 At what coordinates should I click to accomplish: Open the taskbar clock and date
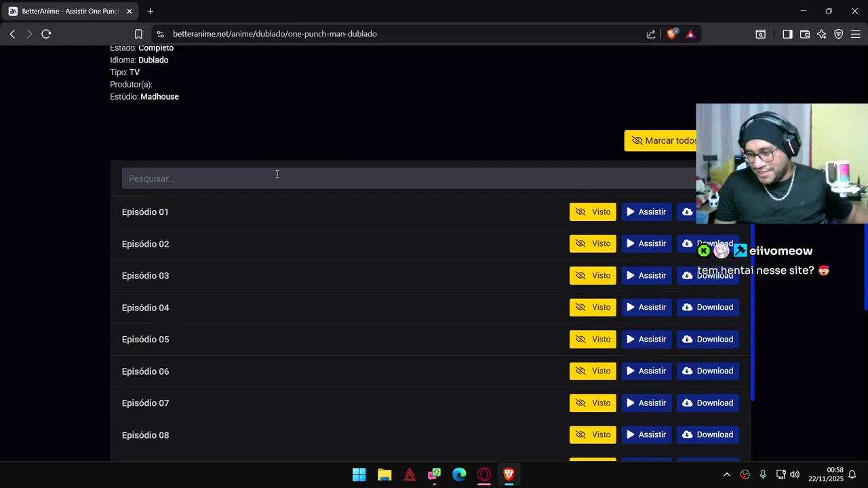[x=826, y=474]
